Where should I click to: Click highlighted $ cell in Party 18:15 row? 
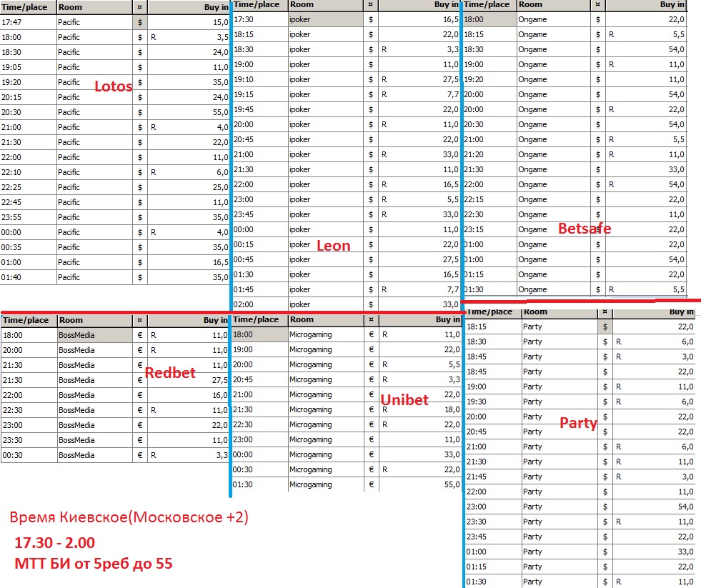[x=605, y=327]
